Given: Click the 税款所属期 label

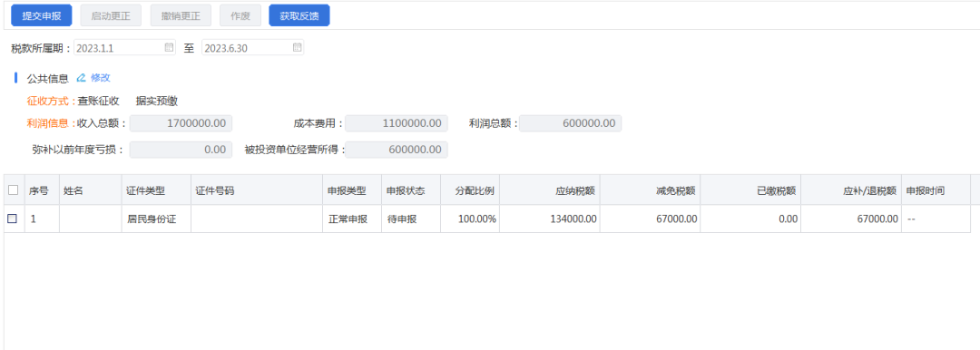Looking at the screenshot, I should (41, 48).
